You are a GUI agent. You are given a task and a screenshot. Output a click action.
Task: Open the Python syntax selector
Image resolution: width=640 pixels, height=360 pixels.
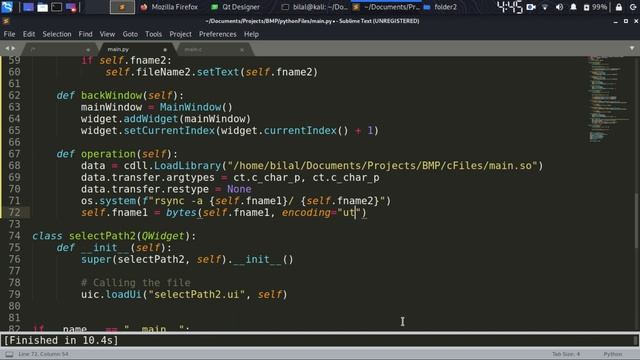[x=613, y=354]
